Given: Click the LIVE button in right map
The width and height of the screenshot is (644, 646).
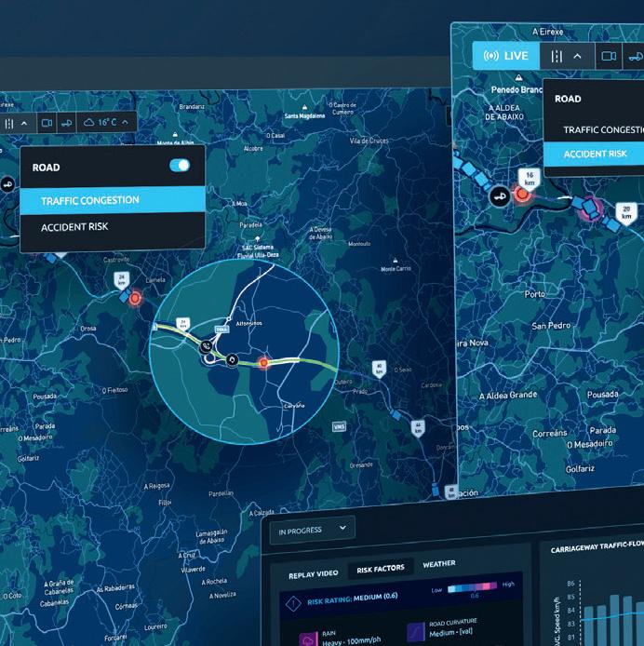Looking at the screenshot, I should (x=505, y=56).
